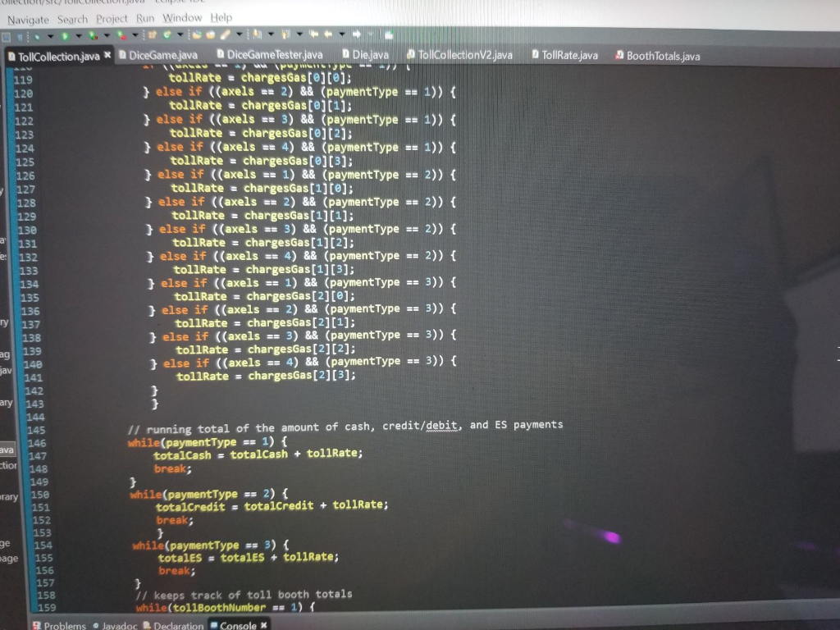This screenshot has height=630, width=840.
Task: Click the Forward navigation arrow icon
Action: [x=356, y=34]
